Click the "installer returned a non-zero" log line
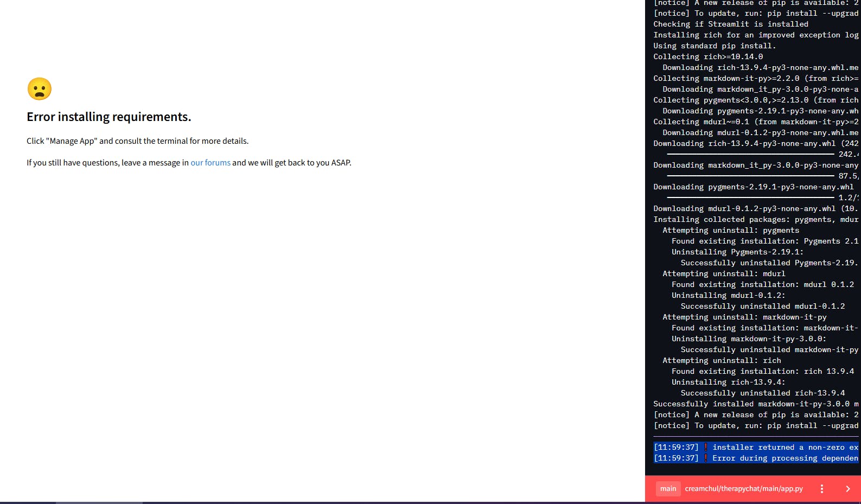 [756, 448]
